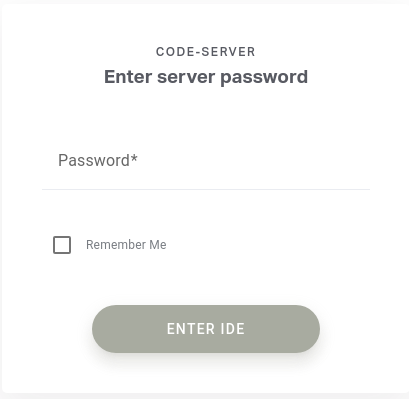Click the ENTER IDE button
Image resolution: width=409 pixels, height=399 pixels.
206,329
